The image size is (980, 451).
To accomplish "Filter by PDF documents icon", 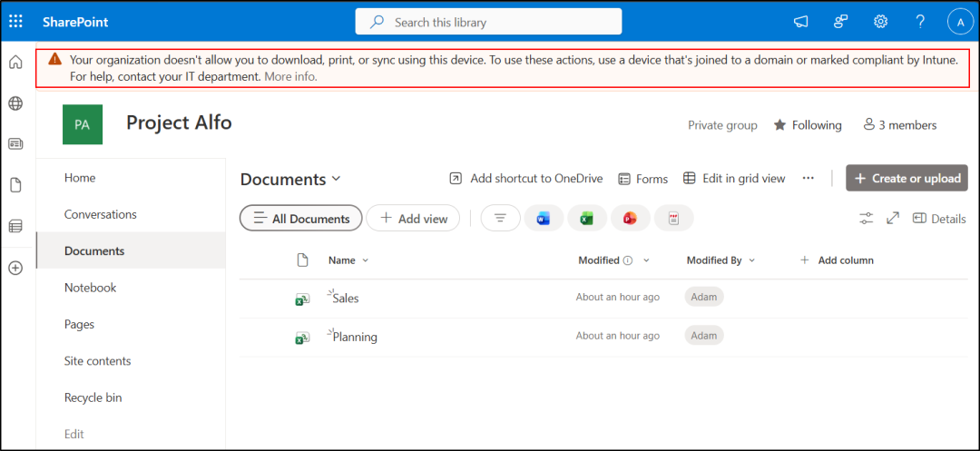I will click(673, 218).
